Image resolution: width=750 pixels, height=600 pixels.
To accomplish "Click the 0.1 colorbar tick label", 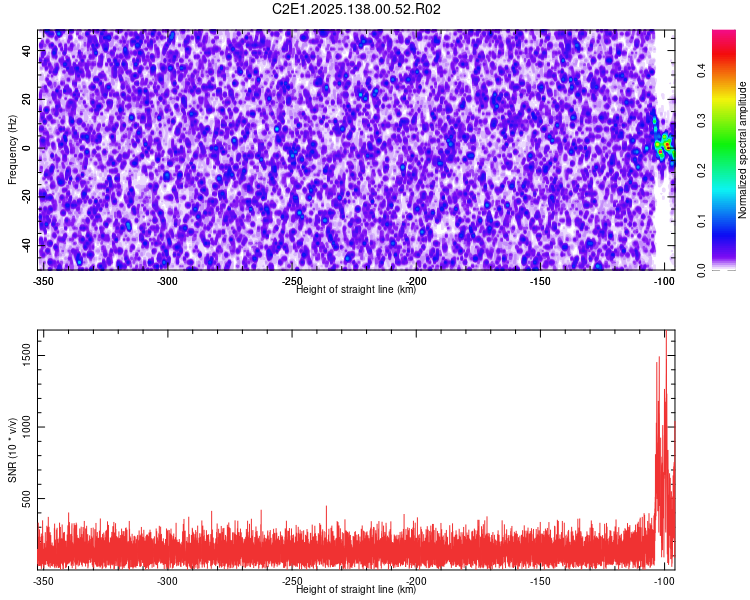I will coord(701,221).
